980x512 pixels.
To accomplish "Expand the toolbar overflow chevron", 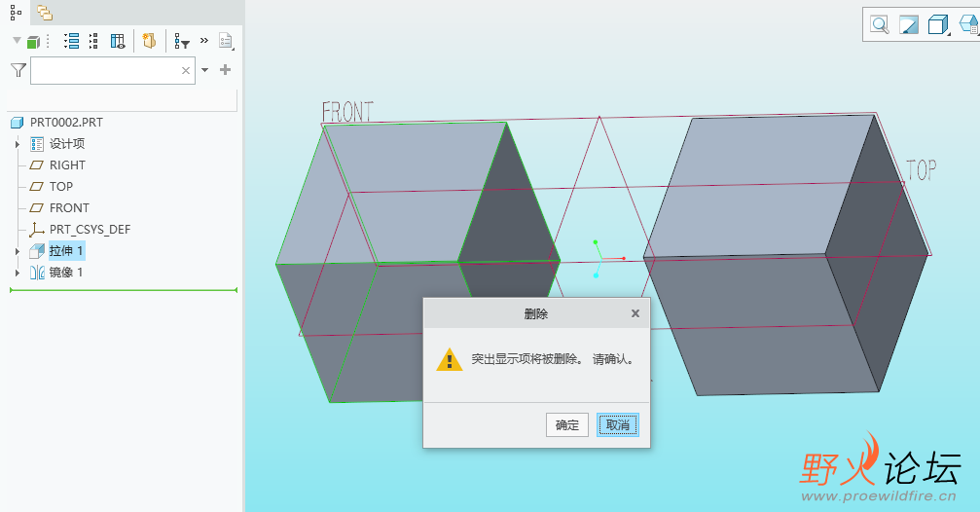I will (203, 41).
